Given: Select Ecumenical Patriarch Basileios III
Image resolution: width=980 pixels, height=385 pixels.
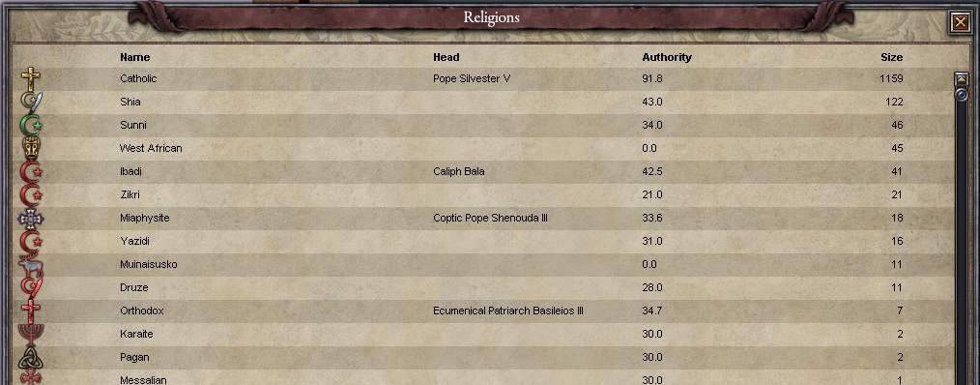Looking at the screenshot, I should [x=508, y=311].
